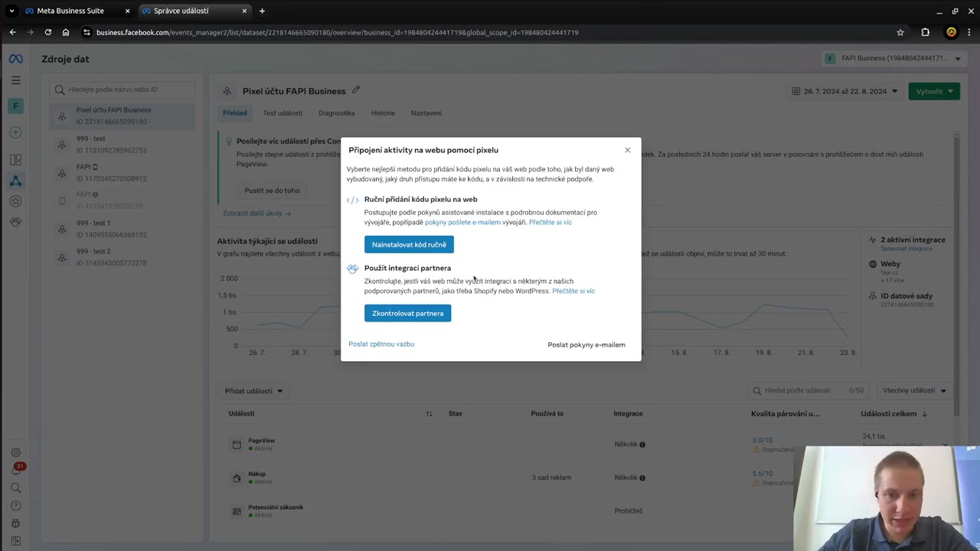Select the data sources sidebar icon
Screen dimensions: 980x551
tap(15, 181)
